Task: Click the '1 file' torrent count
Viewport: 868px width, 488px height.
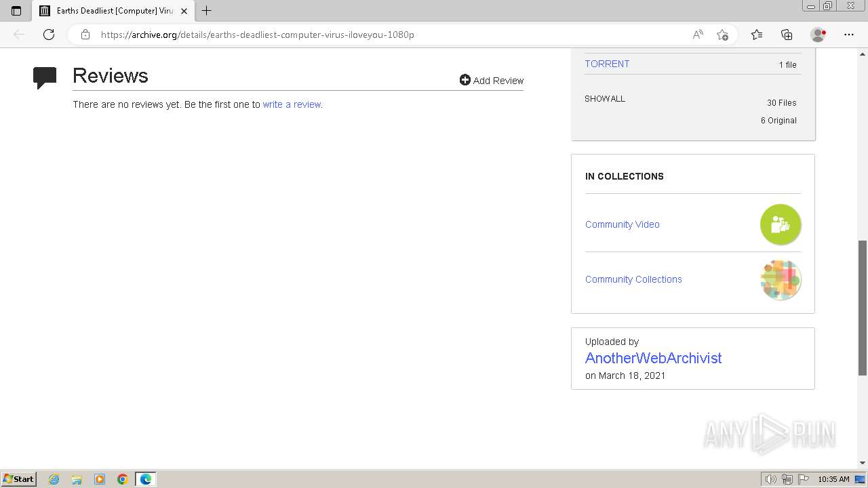Action: pos(787,65)
